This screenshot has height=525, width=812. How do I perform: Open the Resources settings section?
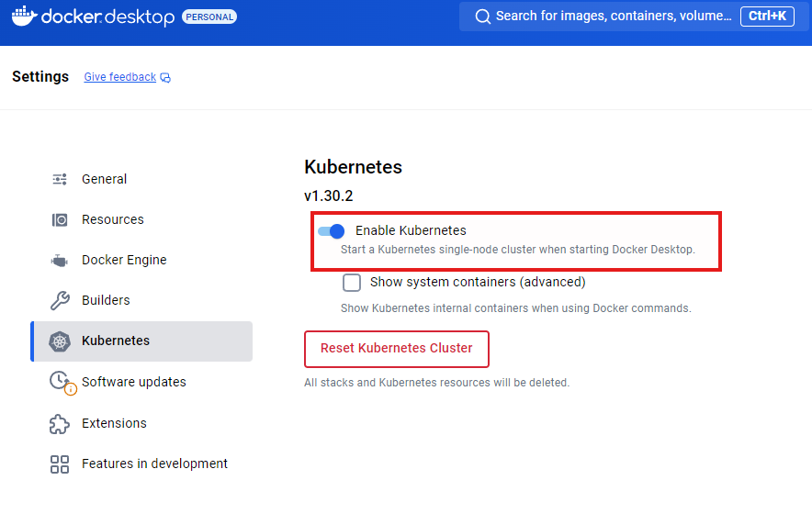pyautogui.click(x=141, y=219)
